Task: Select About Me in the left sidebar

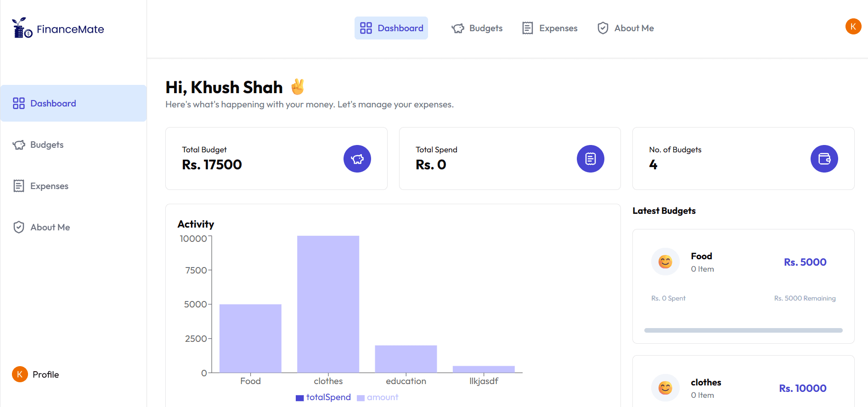Action: [x=50, y=228]
